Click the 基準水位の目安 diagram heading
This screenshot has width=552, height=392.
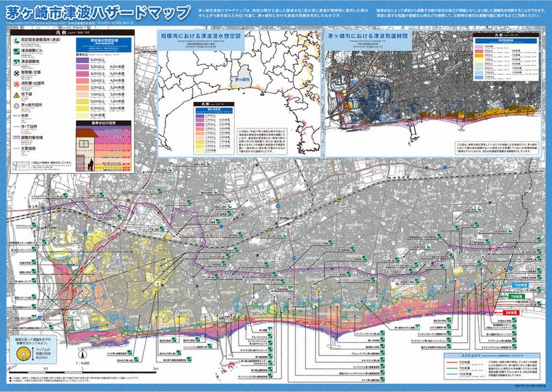(x=104, y=124)
